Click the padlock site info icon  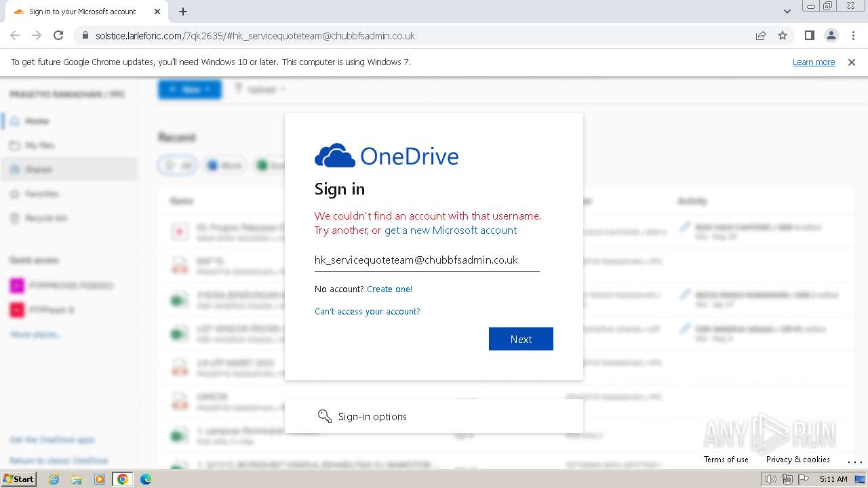click(x=85, y=35)
